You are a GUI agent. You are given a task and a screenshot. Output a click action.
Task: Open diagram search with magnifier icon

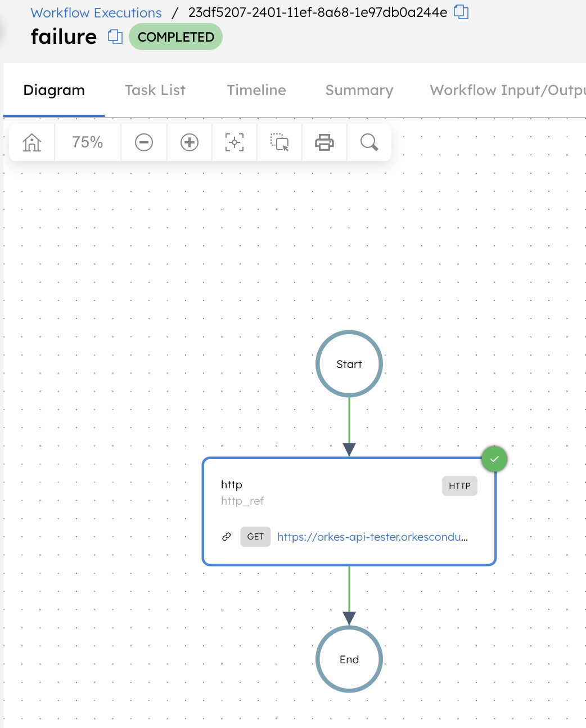[369, 142]
